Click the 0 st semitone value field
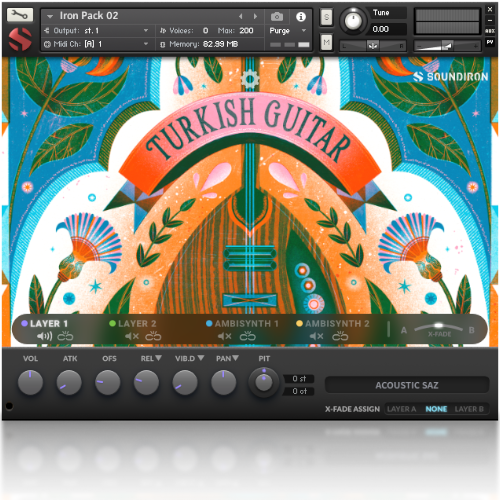 point(299,379)
